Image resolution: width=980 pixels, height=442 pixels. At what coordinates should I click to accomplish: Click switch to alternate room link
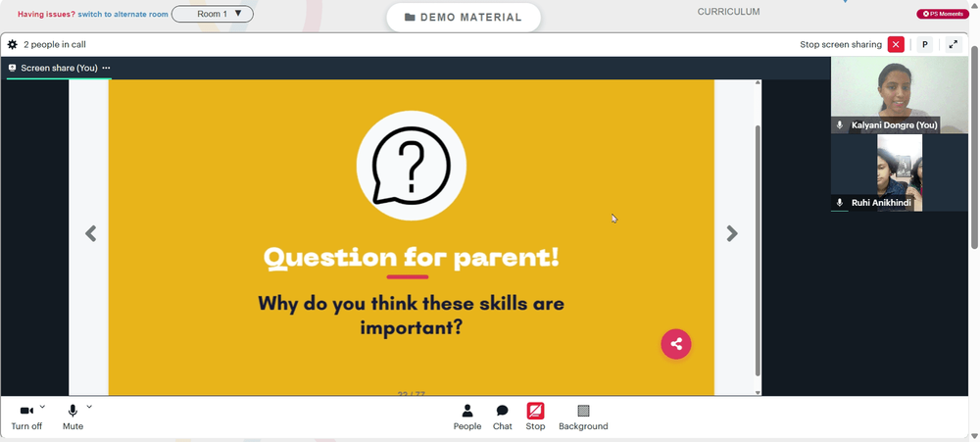[x=122, y=14]
